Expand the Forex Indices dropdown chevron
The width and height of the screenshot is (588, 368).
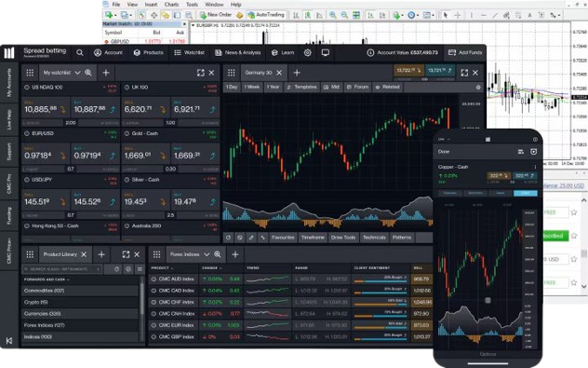(207, 254)
